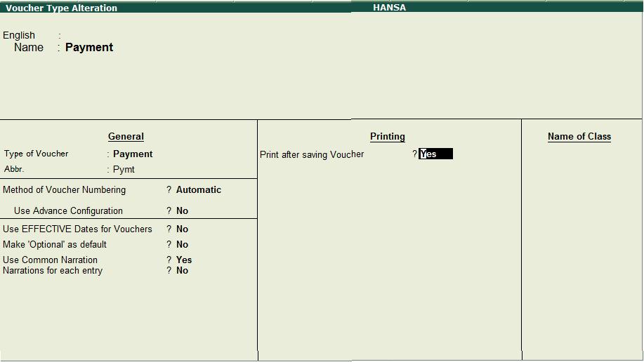Click the English language label
Viewport: 644px width, 362px height.
(x=19, y=35)
